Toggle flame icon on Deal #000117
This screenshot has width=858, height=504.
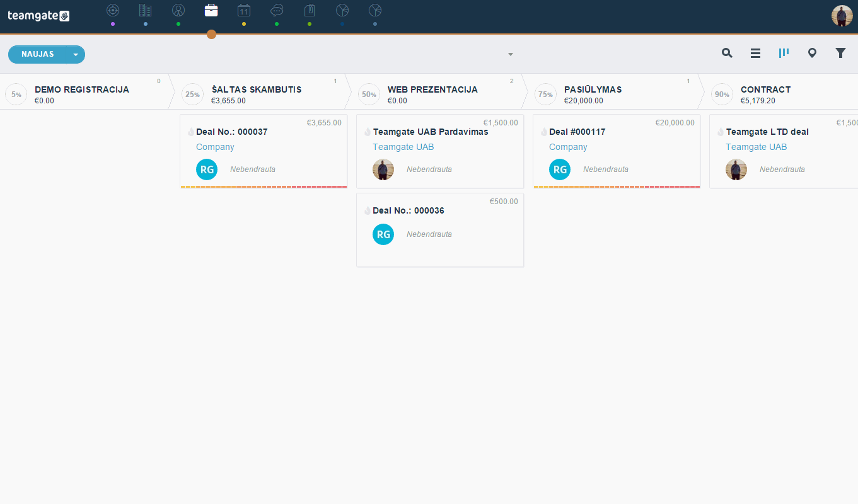click(544, 132)
